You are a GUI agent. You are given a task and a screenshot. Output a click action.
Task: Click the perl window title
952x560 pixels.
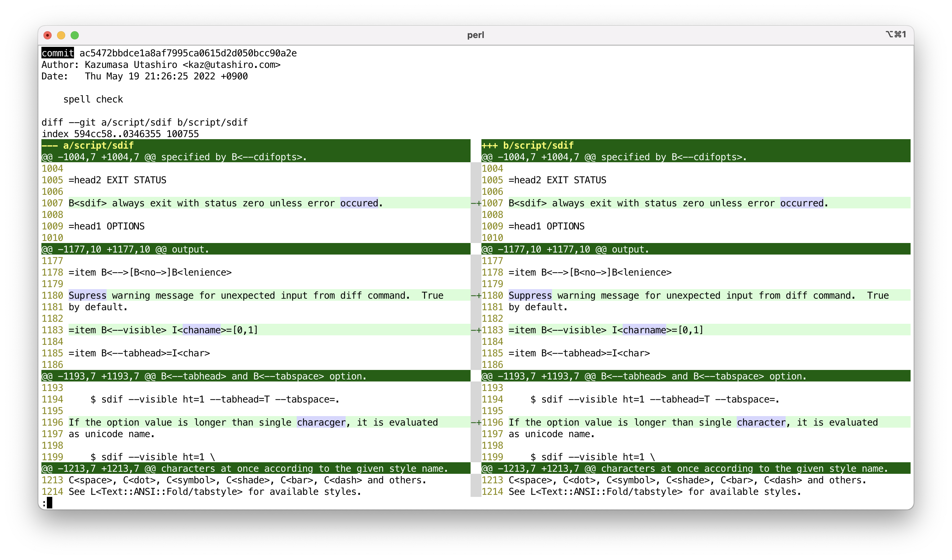tap(475, 35)
